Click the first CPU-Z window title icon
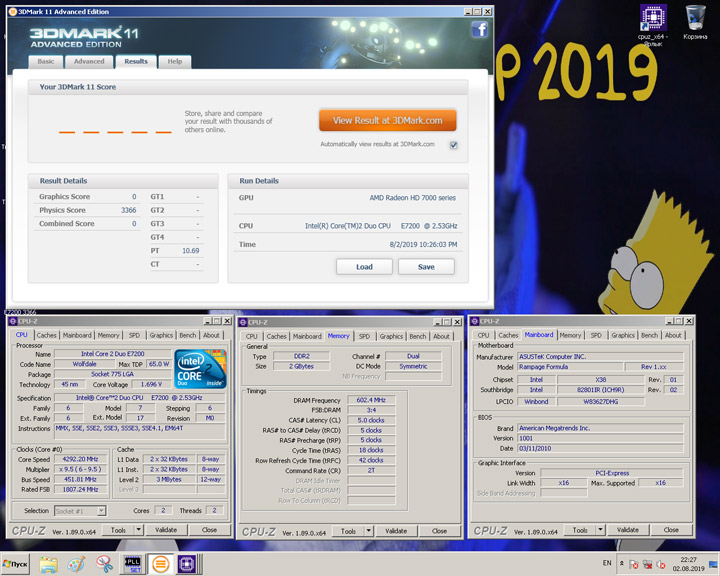720x576 pixels. [13, 321]
